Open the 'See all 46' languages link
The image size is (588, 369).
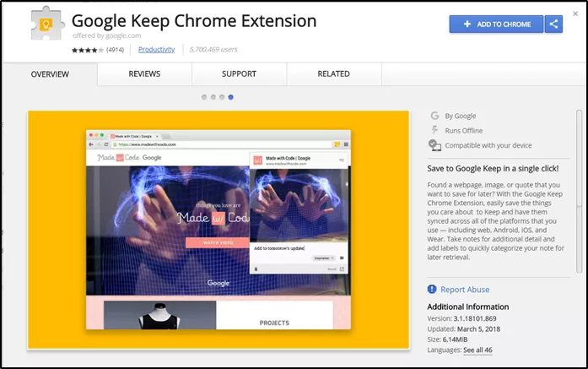pos(477,350)
